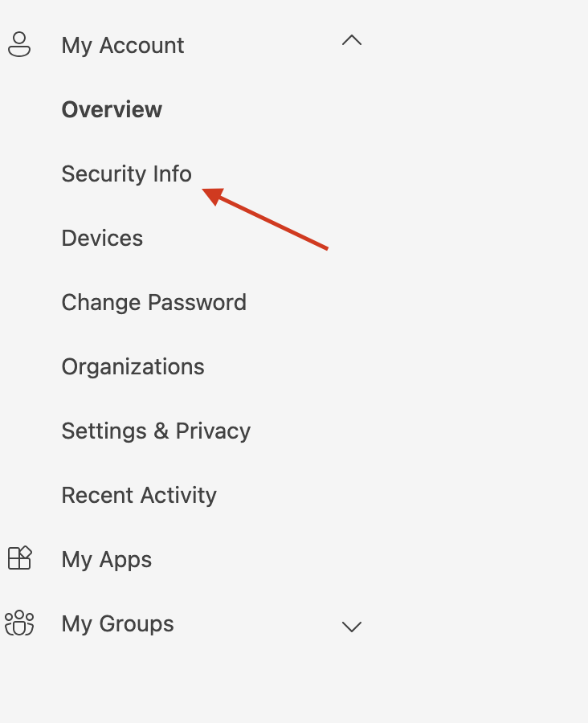The width and height of the screenshot is (588, 723).
Task: View Recent Activity
Action: (x=139, y=496)
